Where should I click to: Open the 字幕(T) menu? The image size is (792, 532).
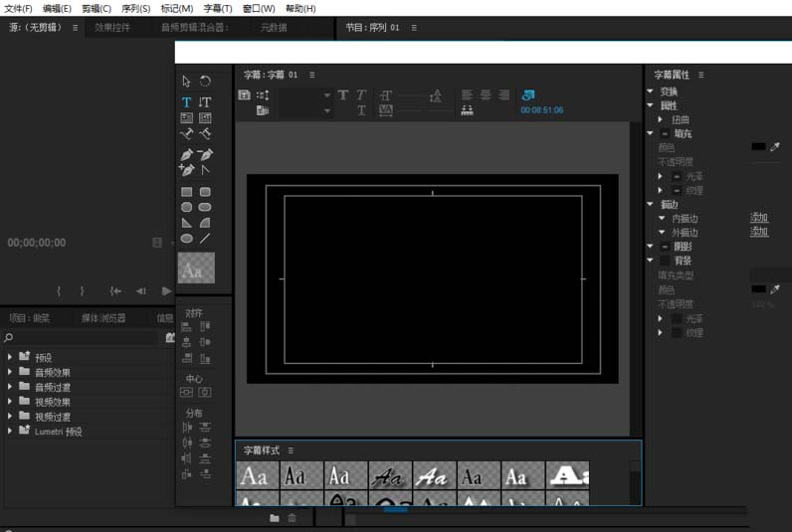(x=217, y=8)
